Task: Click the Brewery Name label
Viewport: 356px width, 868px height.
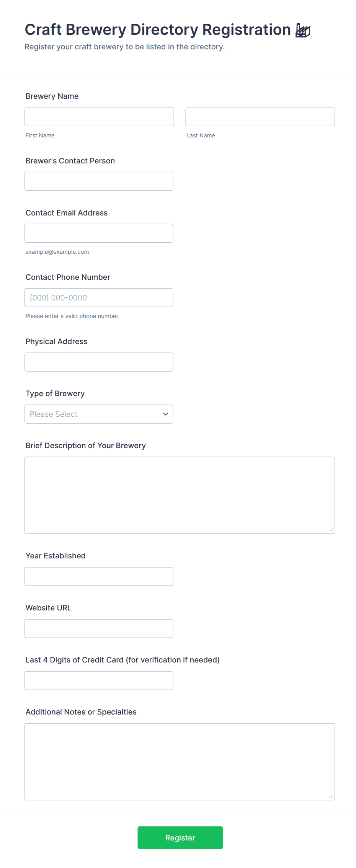Action: [52, 96]
